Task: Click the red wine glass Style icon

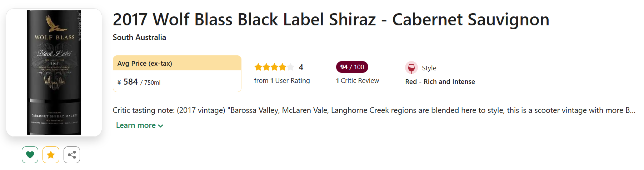Action: pos(411,67)
